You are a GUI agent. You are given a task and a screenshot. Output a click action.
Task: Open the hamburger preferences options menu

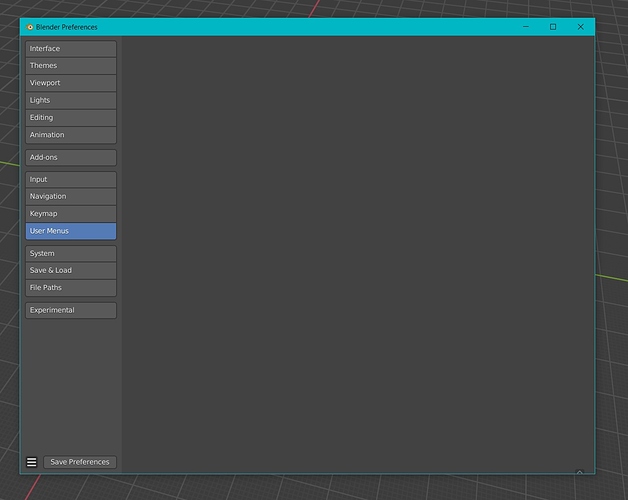(x=32, y=462)
